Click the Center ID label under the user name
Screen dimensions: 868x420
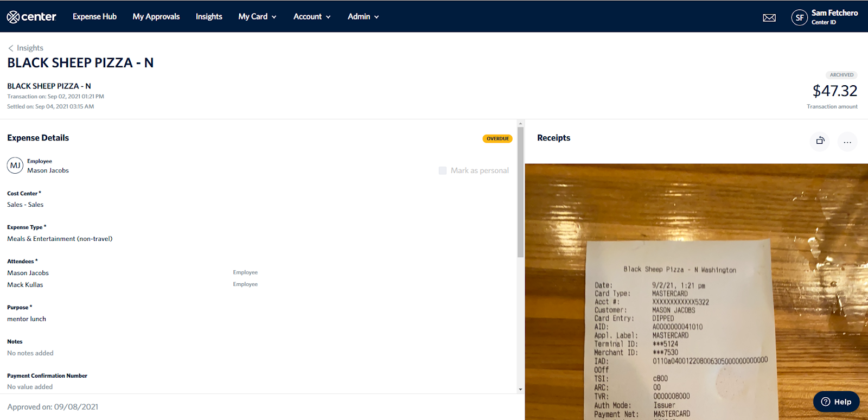824,22
